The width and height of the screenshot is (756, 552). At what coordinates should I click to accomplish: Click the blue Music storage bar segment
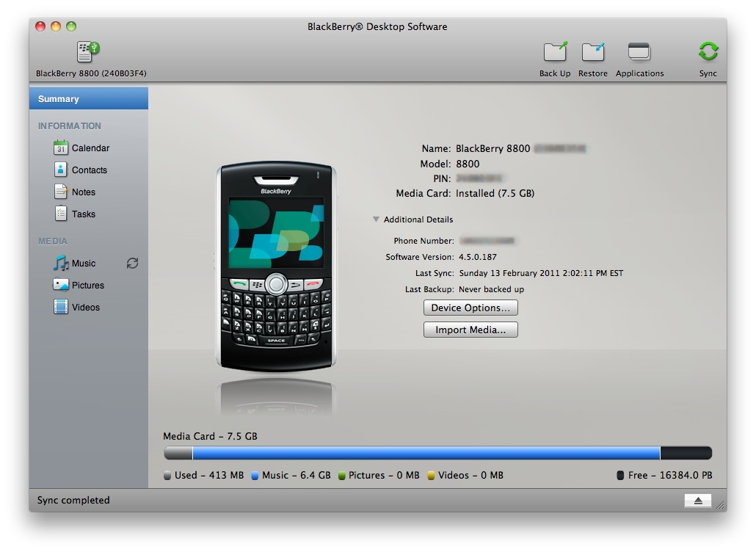pos(426,453)
